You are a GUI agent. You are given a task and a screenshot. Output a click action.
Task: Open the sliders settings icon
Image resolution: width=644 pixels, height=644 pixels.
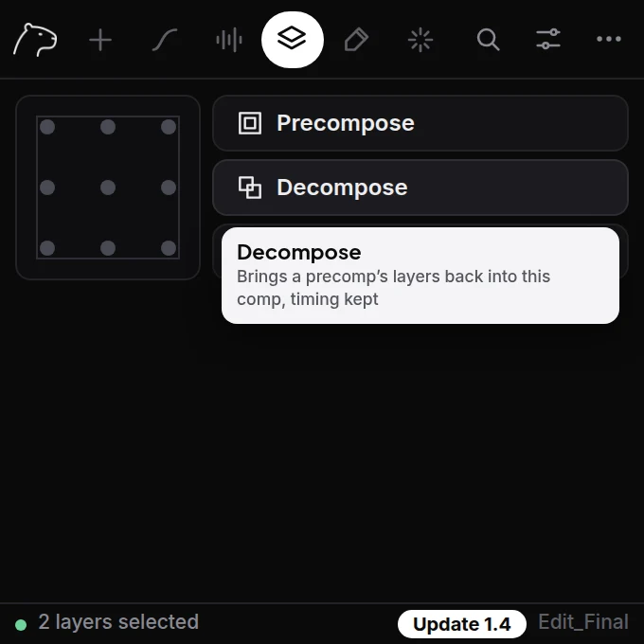(548, 40)
